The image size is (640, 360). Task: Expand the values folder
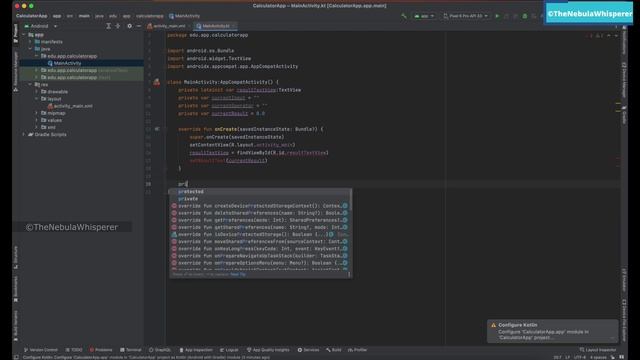(x=37, y=120)
